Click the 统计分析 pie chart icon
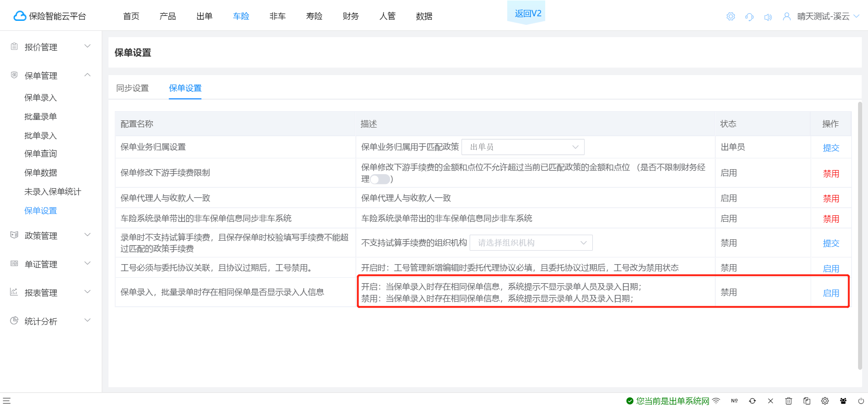Image resolution: width=868 pixels, height=408 pixels. click(14, 320)
